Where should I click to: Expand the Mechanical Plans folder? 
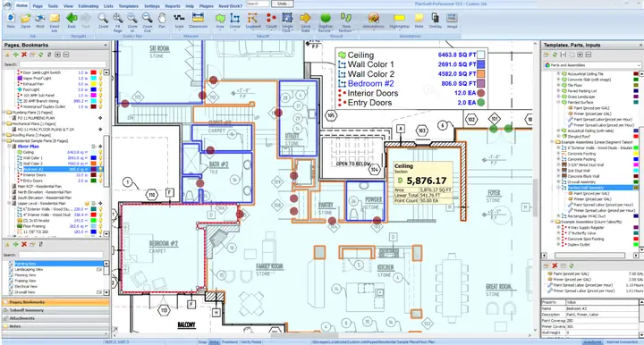point(5,123)
